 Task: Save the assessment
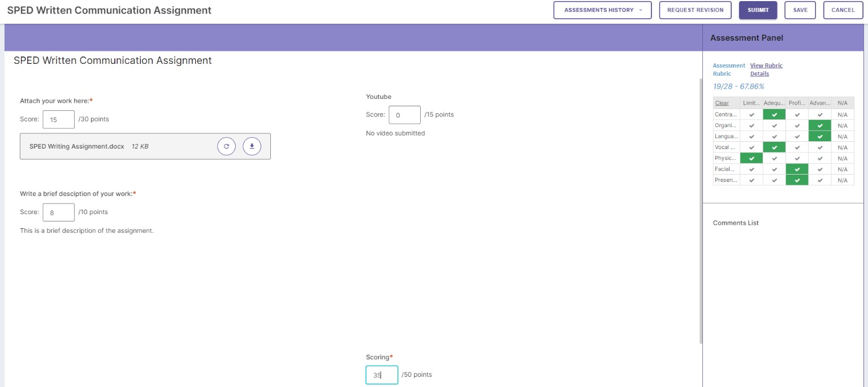(x=800, y=10)
